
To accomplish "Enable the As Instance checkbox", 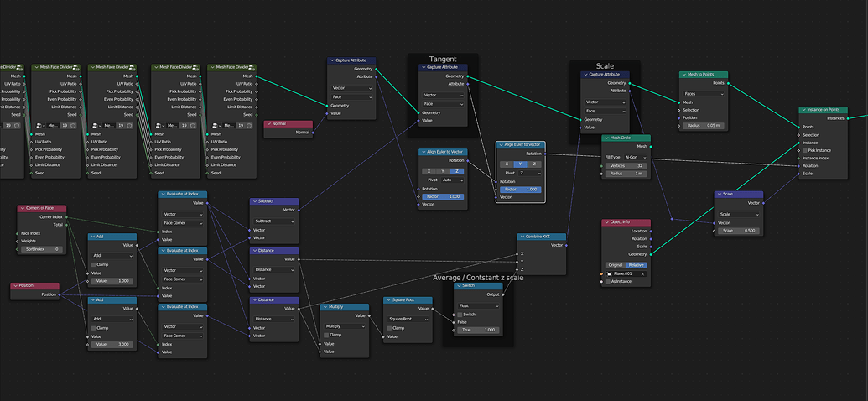I will click(x=607, y=281).
